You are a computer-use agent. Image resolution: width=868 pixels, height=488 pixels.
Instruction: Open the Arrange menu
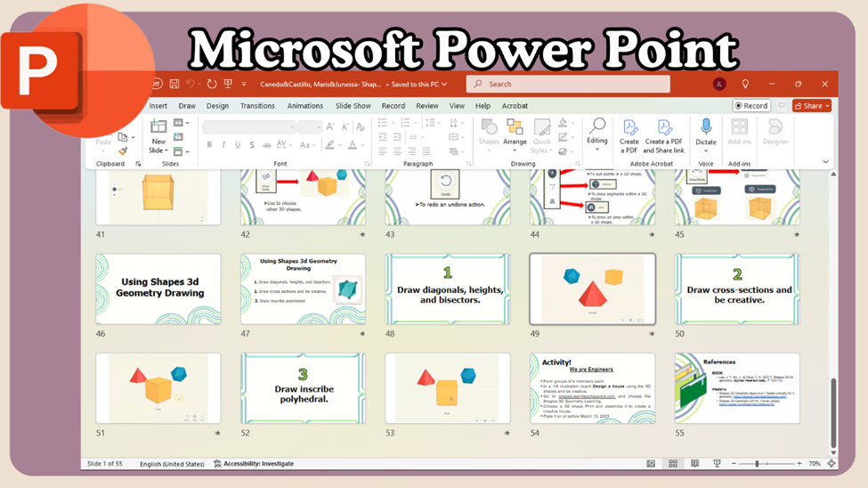coord(515,135)
